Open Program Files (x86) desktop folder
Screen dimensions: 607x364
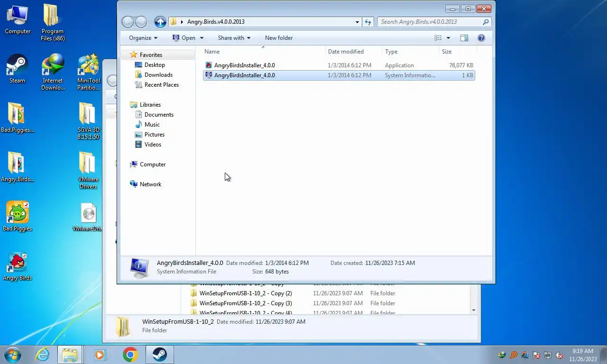(53, 22)
